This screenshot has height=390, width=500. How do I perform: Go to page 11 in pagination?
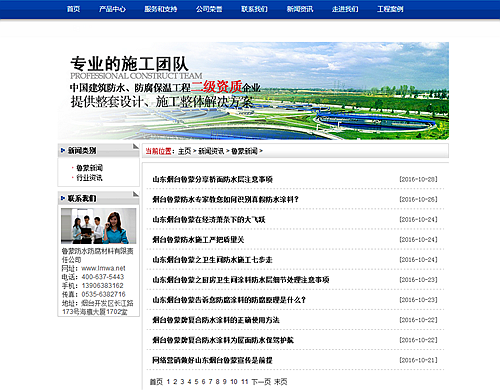click(245, 382)
